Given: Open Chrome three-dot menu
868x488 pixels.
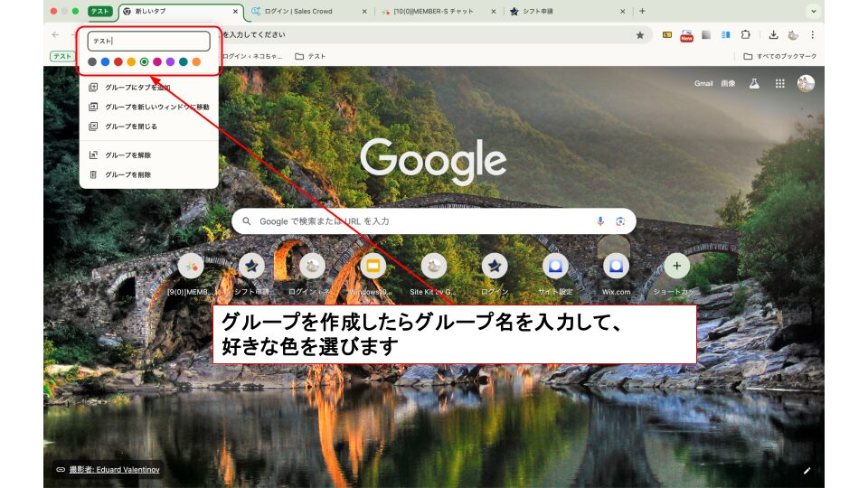Looking at the screenshot, I should tap(812, 35).
